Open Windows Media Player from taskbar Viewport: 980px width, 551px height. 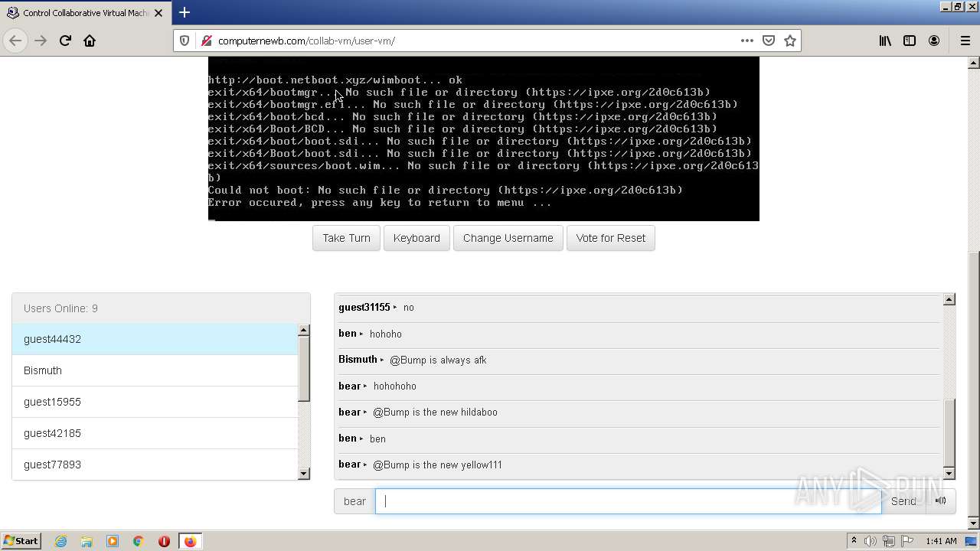113,541
